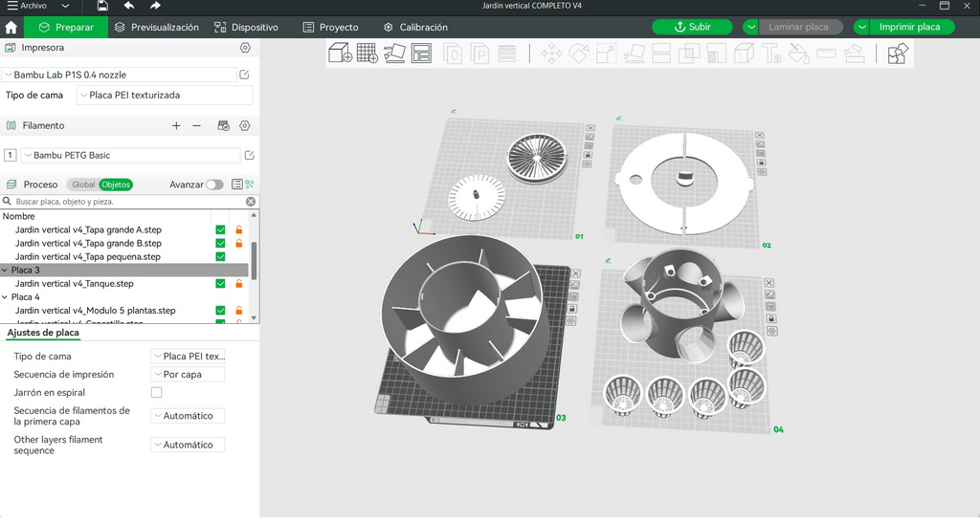Viewport: 980px width, 523px height.
Task: Remove a filament with minus icon
Action: coord(196,126)
